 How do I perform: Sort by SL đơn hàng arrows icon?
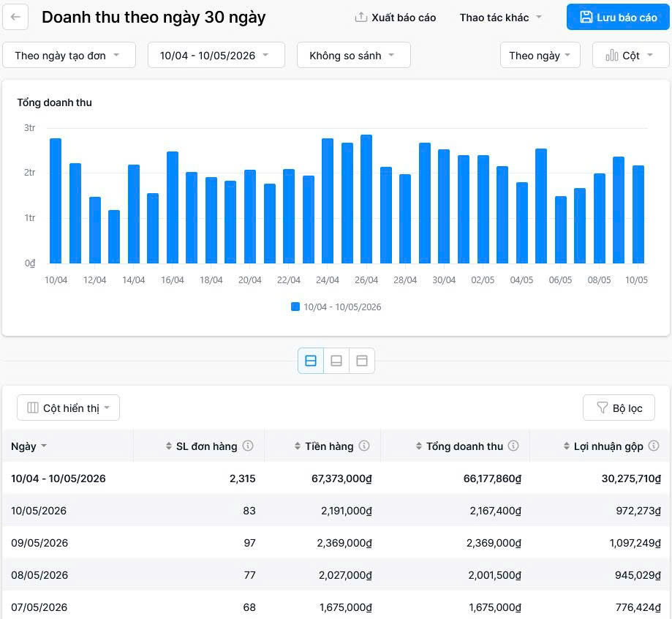[169, 446]
